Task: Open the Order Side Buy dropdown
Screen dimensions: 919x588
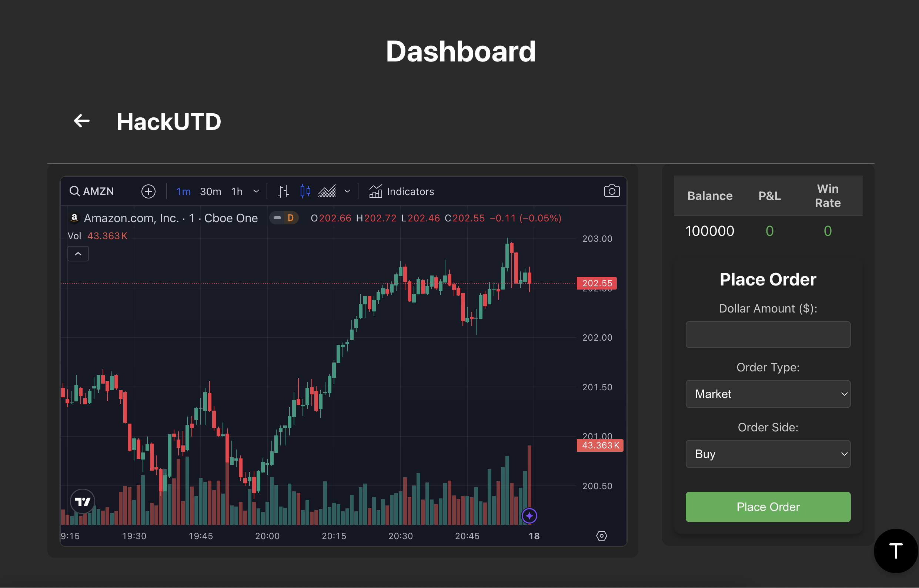Action: pyautogui.click(x=768, y=454)
